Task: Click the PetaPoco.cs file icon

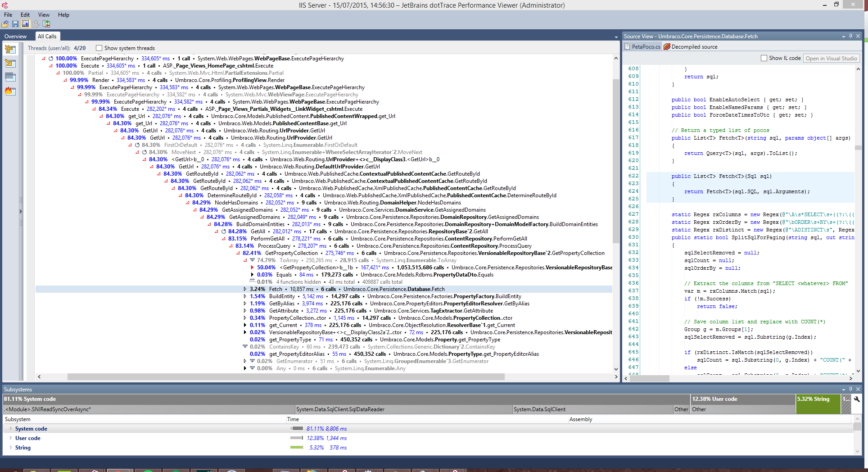Action: click(x=628, y=46)
